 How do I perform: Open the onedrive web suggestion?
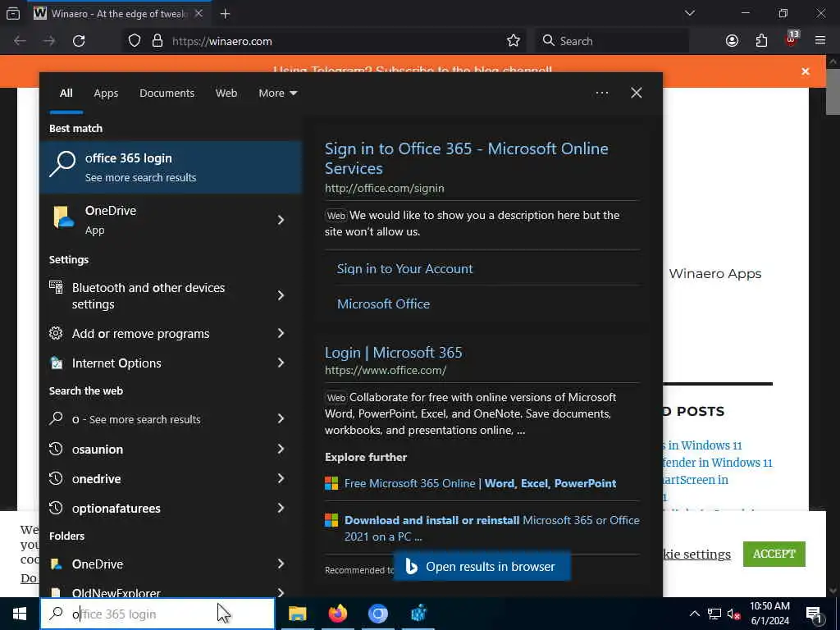click(x=97, y=478)
